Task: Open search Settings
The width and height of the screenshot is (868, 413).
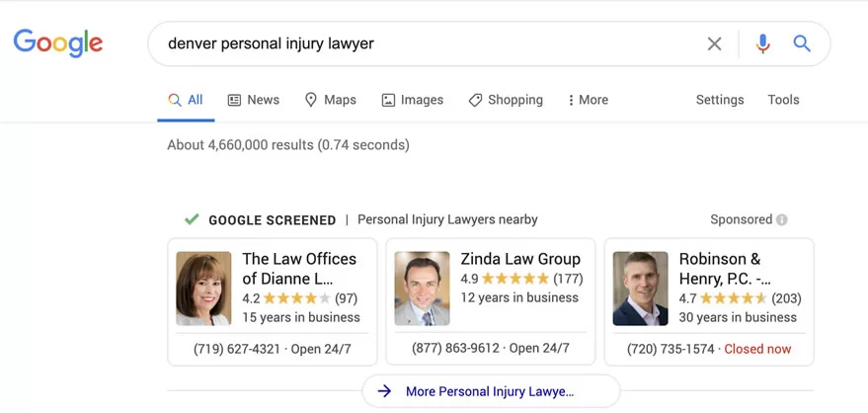Action: 720,100
